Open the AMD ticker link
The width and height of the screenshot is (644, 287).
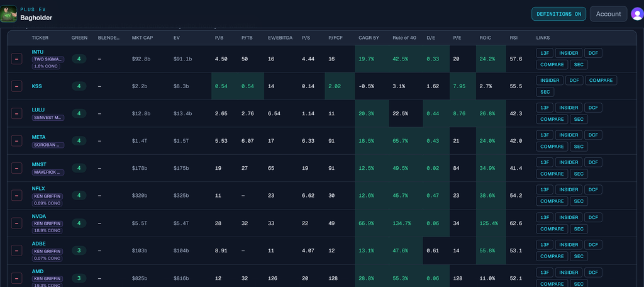click(38, 271)
